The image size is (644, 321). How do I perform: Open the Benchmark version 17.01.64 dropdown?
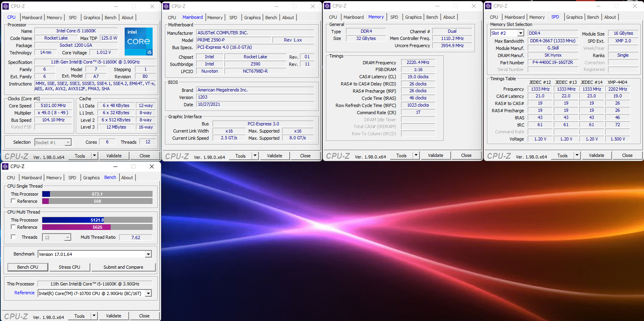(148, 254)
